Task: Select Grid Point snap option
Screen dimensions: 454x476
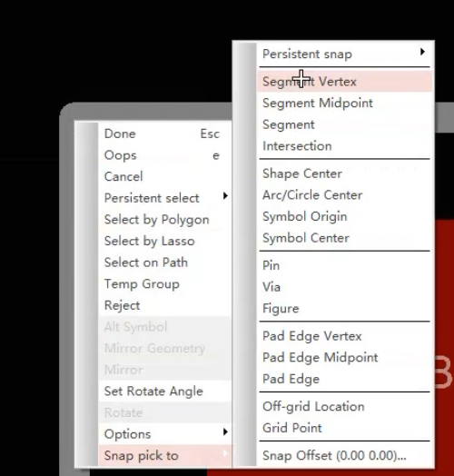Action: coord(344,428)
